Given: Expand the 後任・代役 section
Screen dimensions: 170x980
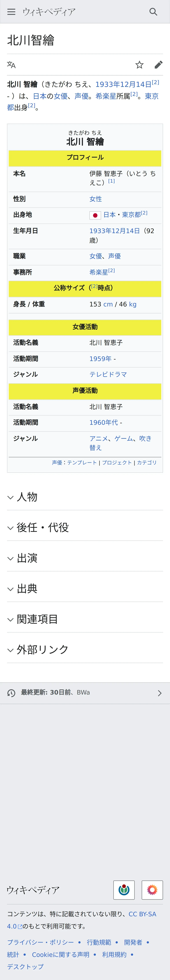Looking at the screenshot, I should (85, 528).
